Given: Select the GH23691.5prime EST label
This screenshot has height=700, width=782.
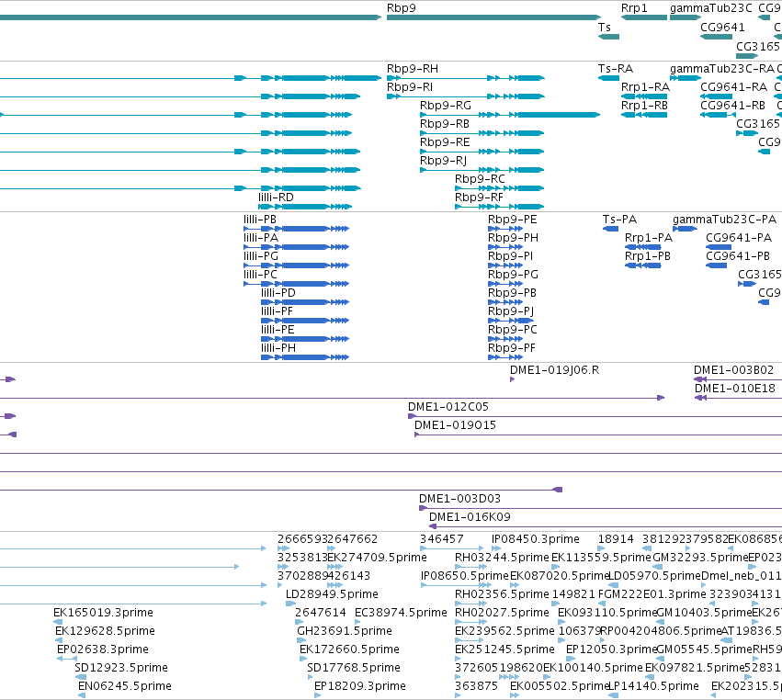Looking at the screenshot, I should tap(345, 631).
